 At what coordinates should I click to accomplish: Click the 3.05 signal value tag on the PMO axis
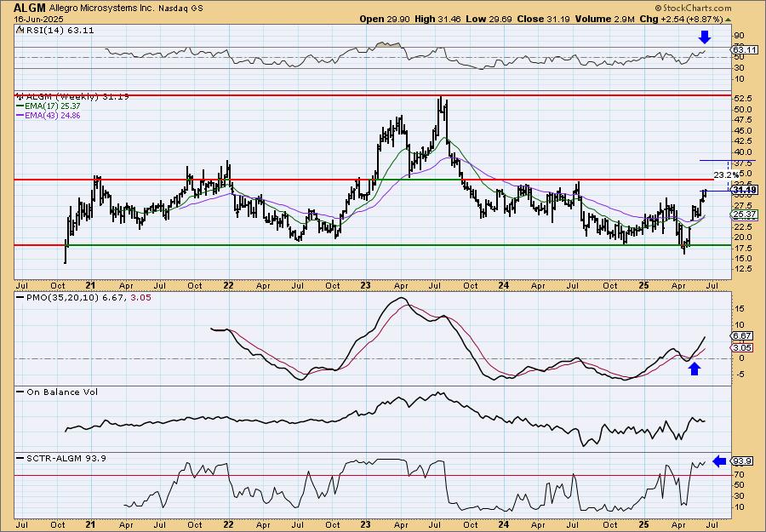[742, 347]
